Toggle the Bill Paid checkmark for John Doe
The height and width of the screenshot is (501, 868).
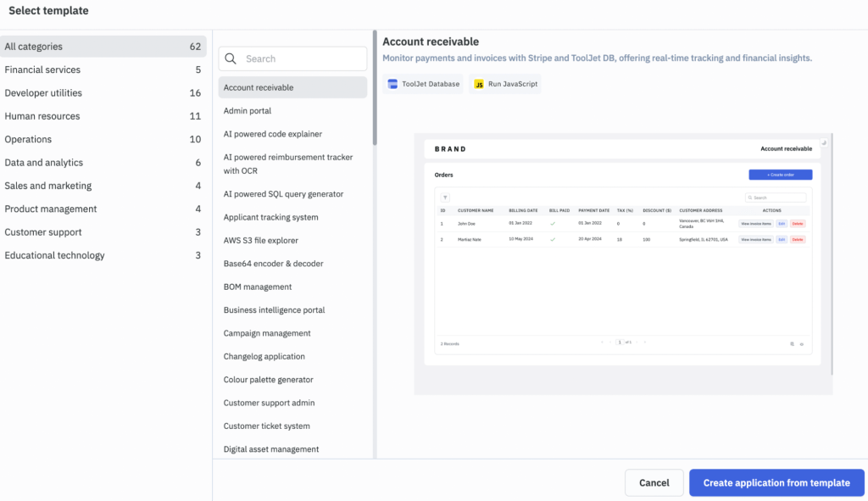point(553,224)
